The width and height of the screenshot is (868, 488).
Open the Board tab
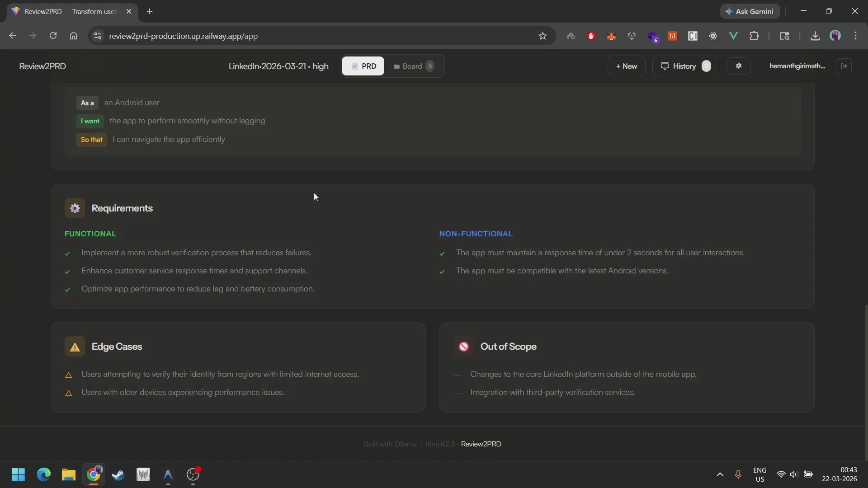tap(414, 66)
